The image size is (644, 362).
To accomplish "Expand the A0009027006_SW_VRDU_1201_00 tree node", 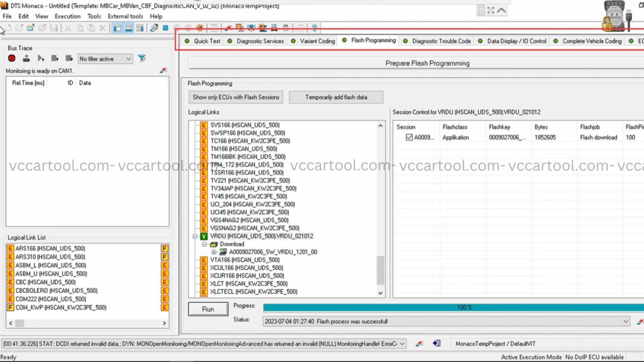I will click(x=214, y=252).
